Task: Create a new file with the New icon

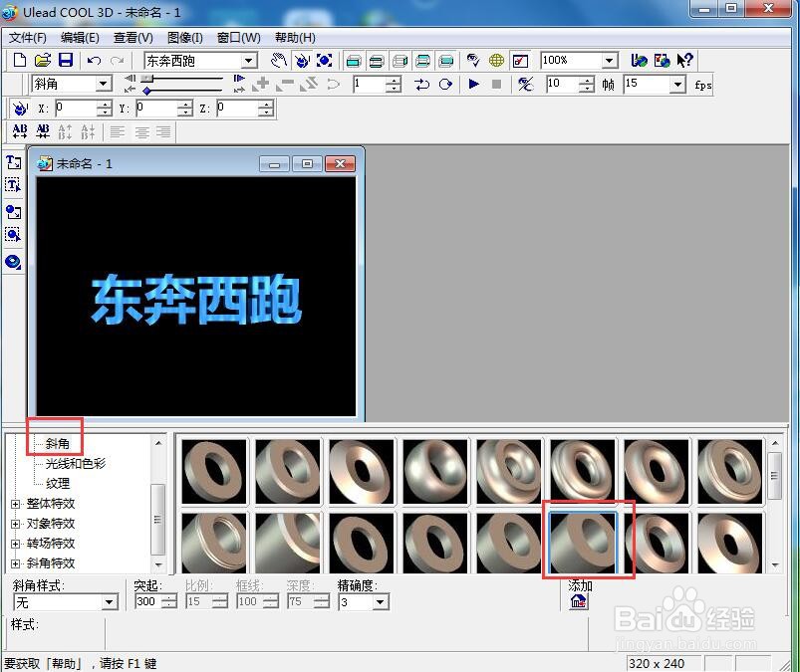Action: pos(19,60)
